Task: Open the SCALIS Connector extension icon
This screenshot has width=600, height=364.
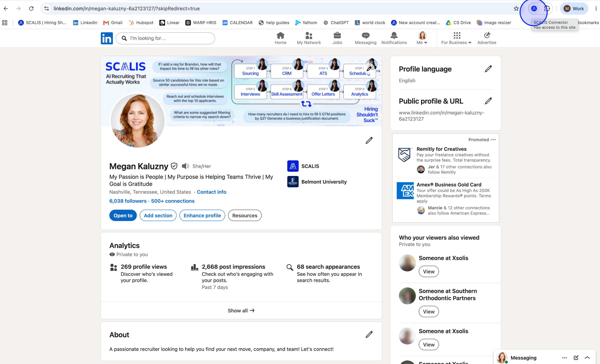Action: click(x=534, y=9)
